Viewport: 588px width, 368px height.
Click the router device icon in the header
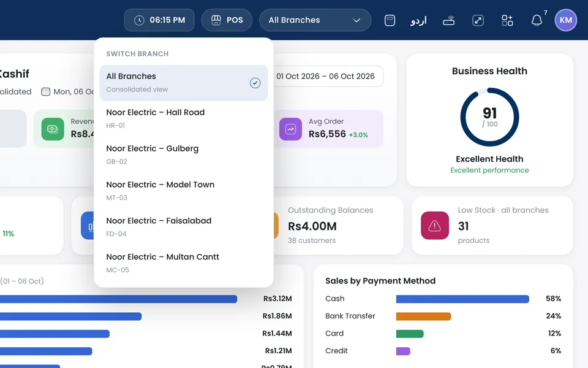(x=448, y=20)
